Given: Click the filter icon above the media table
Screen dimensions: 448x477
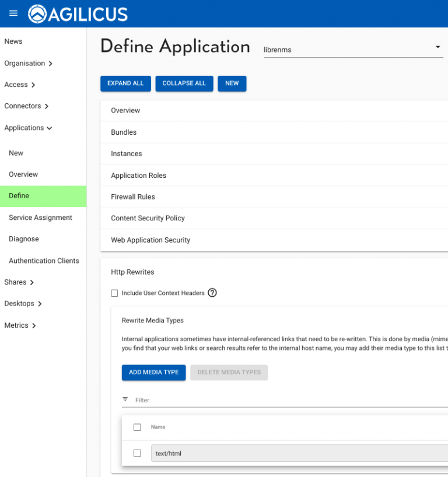Looking at the screenshot, I should point(125,399).
